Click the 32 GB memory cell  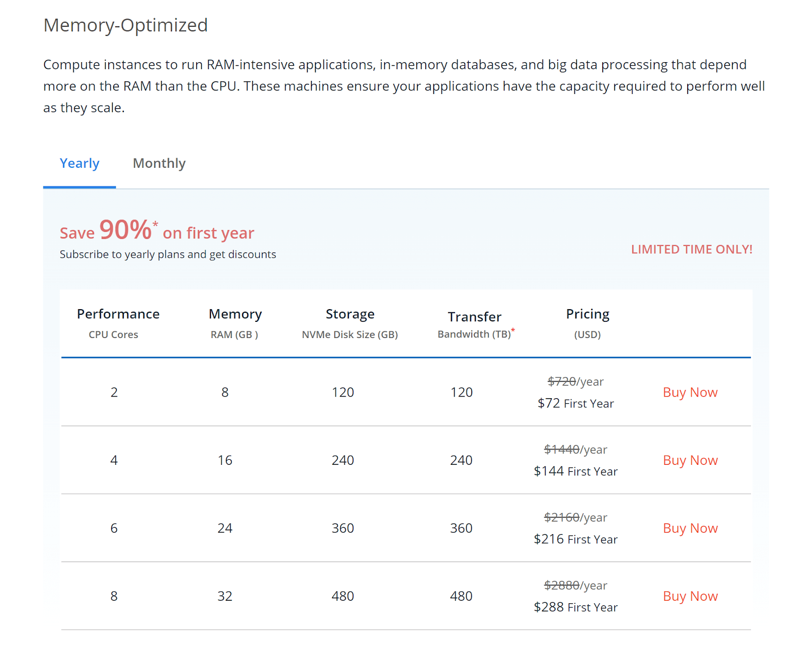(225, 596)
